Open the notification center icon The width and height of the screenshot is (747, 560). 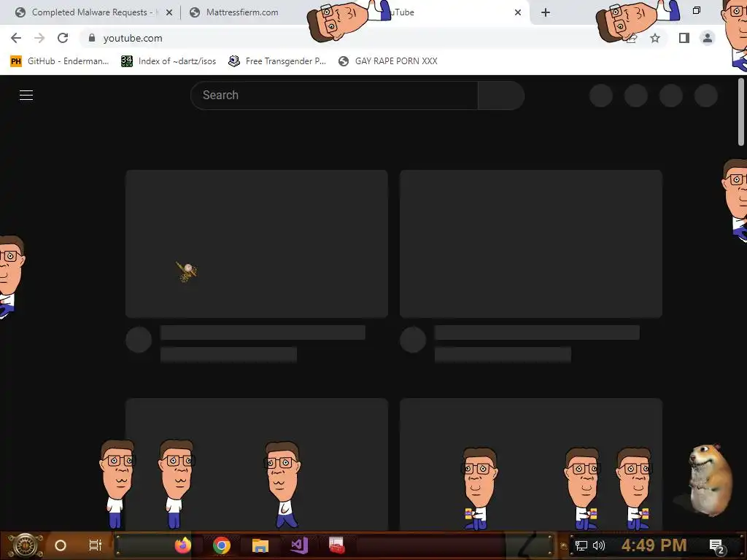pos(716,546)
